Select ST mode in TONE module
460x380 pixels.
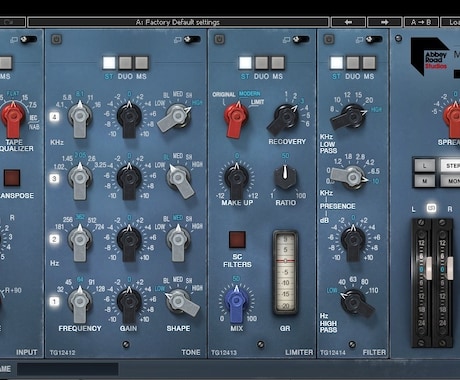pyautogui.click(x=109, y=62)
